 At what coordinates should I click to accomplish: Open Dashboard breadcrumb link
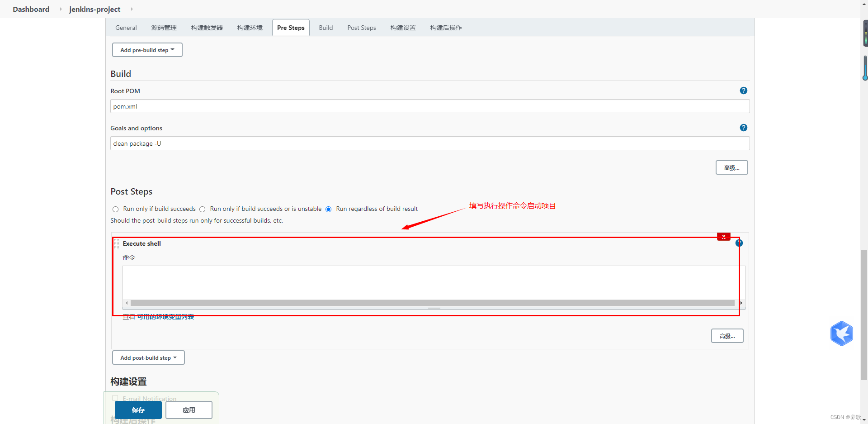coord(31,9)
